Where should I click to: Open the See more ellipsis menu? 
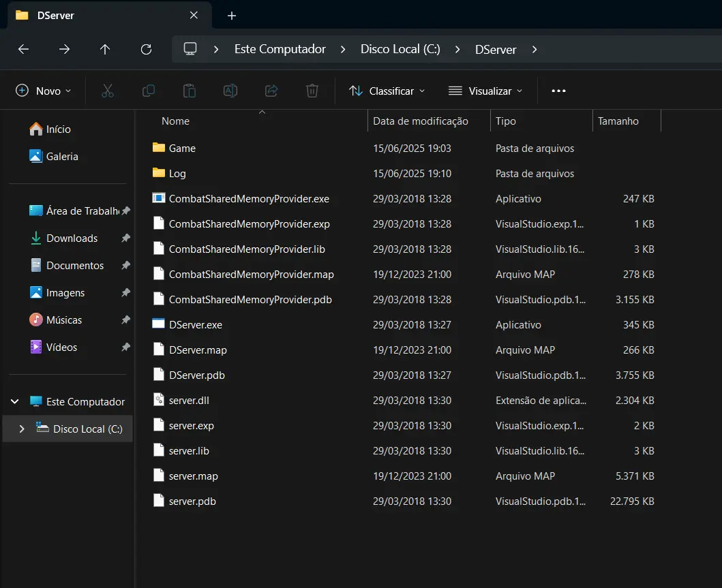click(558, 91)
